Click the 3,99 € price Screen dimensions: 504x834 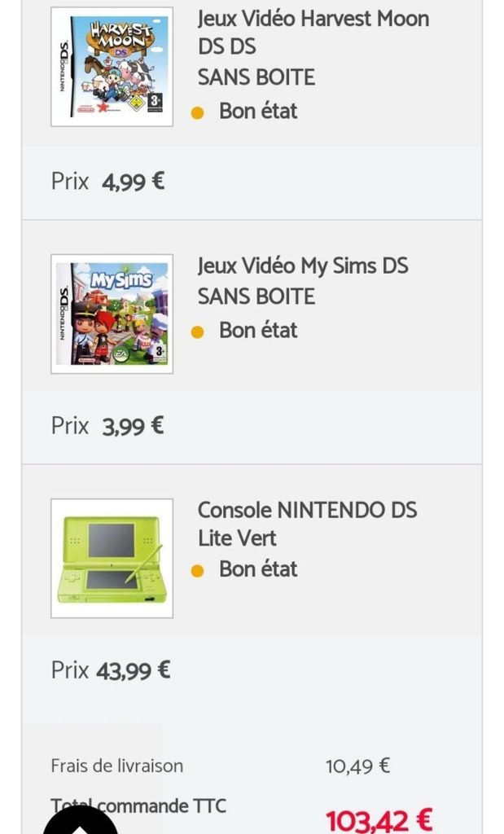click(x=133, y=425)
